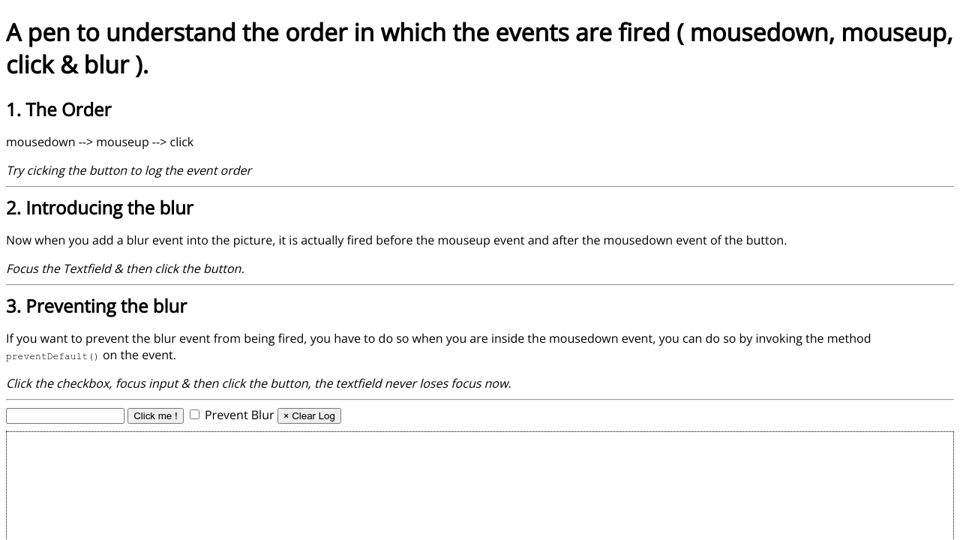Click the divider line above "Preventing the blur"

tap(480, 285)
